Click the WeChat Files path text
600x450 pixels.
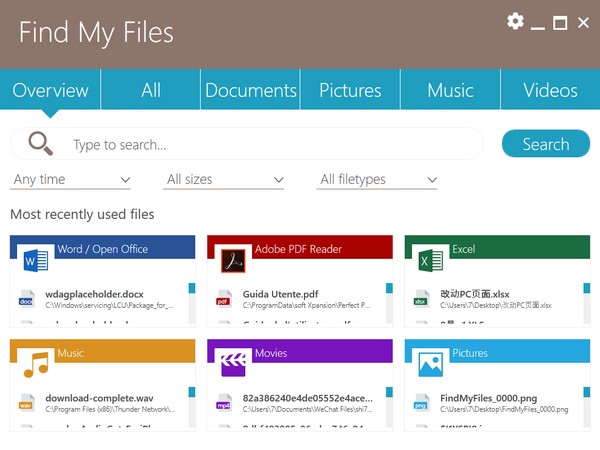click(307, 409)
